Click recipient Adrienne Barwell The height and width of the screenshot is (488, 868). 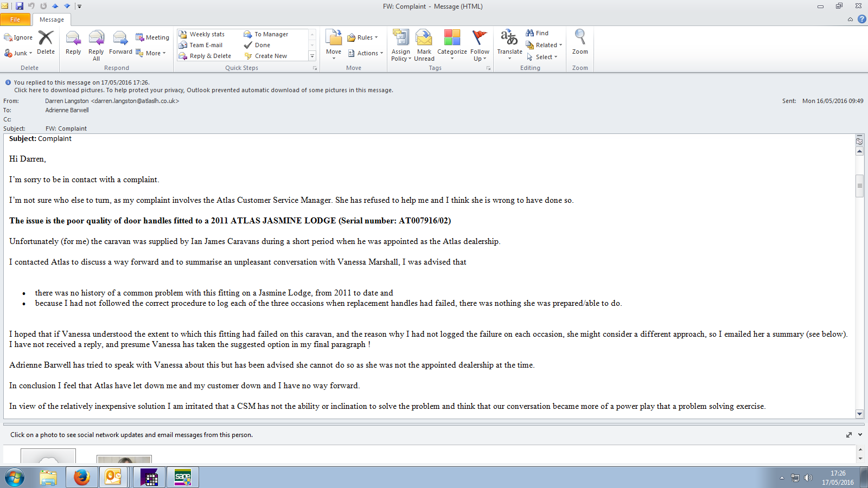click(x=67, y=110)
